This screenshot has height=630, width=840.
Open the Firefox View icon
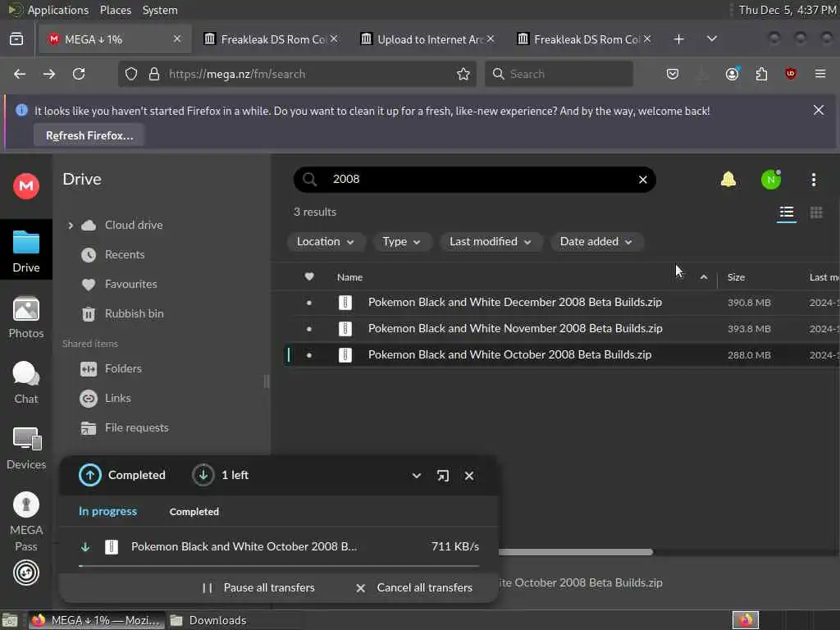16,39
